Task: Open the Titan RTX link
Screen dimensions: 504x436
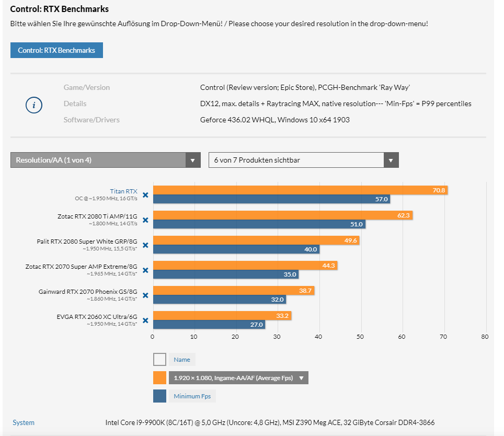Action: pos(123,191)
